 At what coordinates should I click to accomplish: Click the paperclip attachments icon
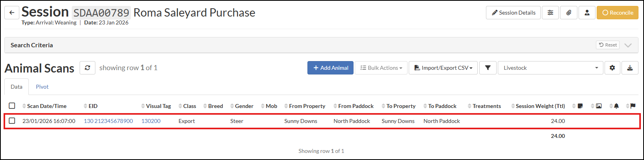pos(569,13)
